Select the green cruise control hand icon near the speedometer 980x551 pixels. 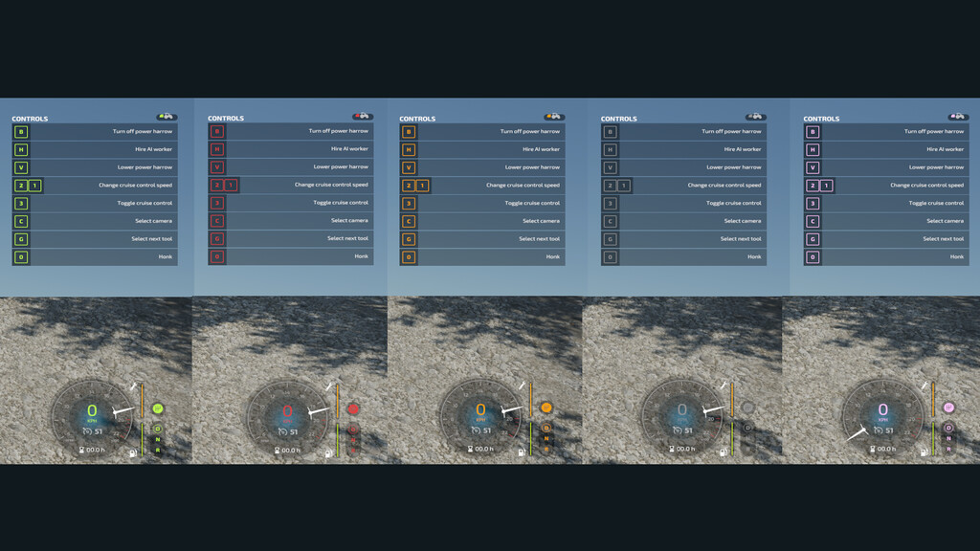coord(157,408)
